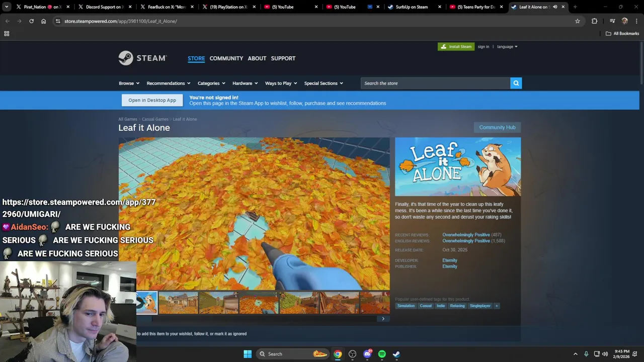Open the Chrome three-dot menu
Viewport: 644px width, 362px height.
coord(635,21)
